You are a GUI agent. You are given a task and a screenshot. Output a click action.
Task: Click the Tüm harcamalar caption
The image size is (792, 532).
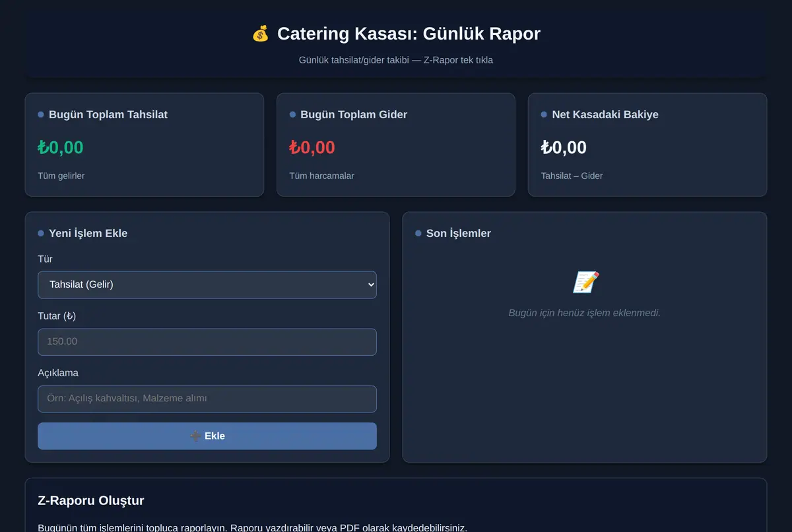pyautogui.click(x=322, y=176)
